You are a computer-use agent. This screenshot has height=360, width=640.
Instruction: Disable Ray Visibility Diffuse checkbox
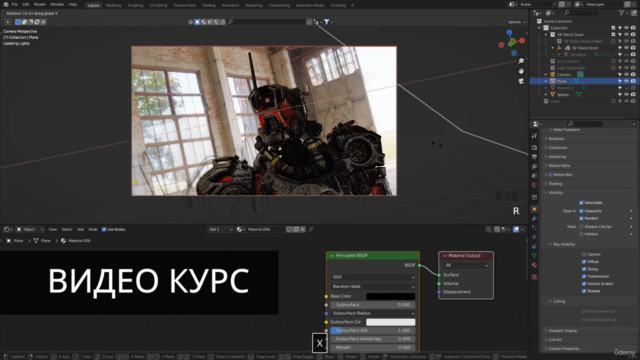584,262
